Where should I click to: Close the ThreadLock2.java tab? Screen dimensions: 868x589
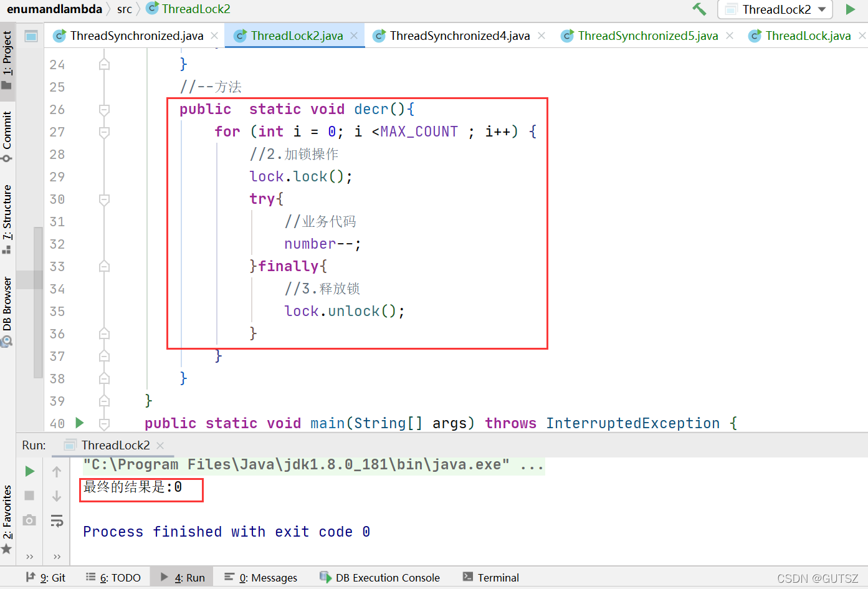coord(354,36)
